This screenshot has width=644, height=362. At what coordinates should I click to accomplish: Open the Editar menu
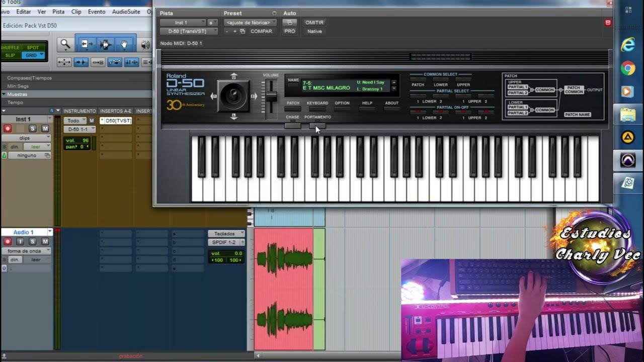pyautogui.click(x=24, y=11)
